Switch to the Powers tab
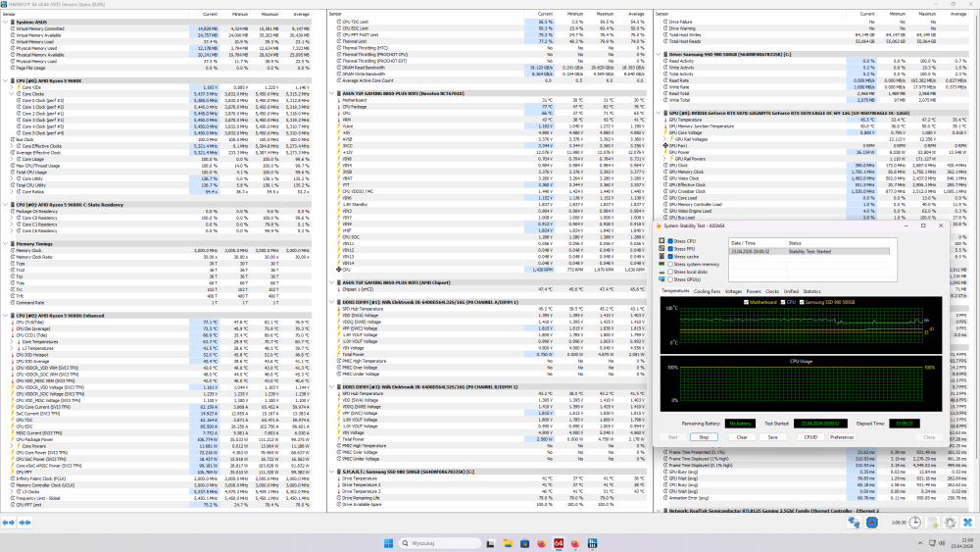 [754, 291]
